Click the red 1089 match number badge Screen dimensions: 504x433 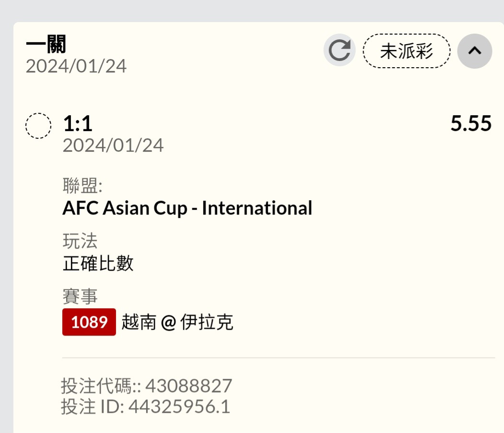pos(89,322)
